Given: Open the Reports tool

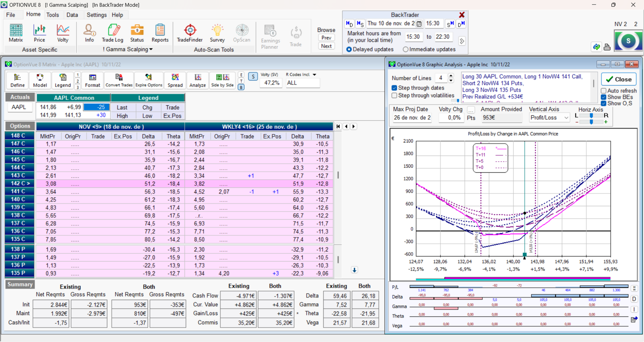Looking at the screenshot, I should tap(160, 33).
